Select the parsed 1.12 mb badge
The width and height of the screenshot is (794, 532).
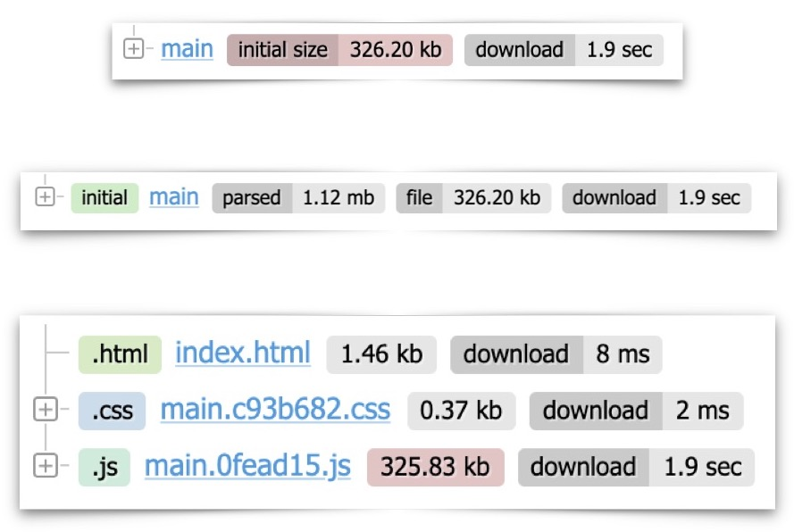point(298,198)
